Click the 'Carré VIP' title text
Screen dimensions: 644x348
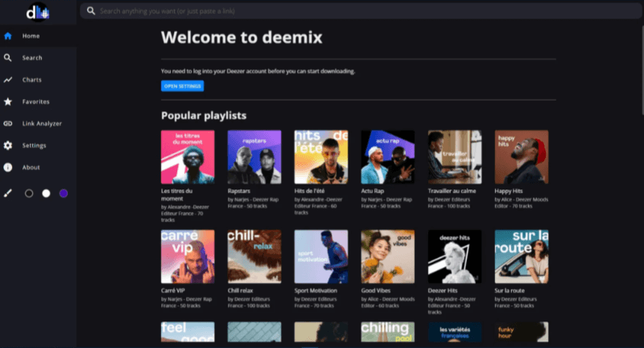pyautogui.click(x=173, y=291)
